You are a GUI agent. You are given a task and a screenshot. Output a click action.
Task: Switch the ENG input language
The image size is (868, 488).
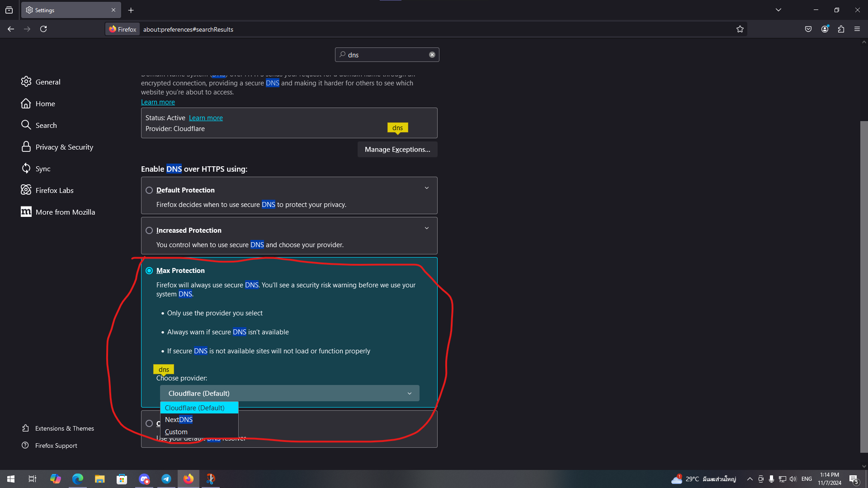[807, 479]
